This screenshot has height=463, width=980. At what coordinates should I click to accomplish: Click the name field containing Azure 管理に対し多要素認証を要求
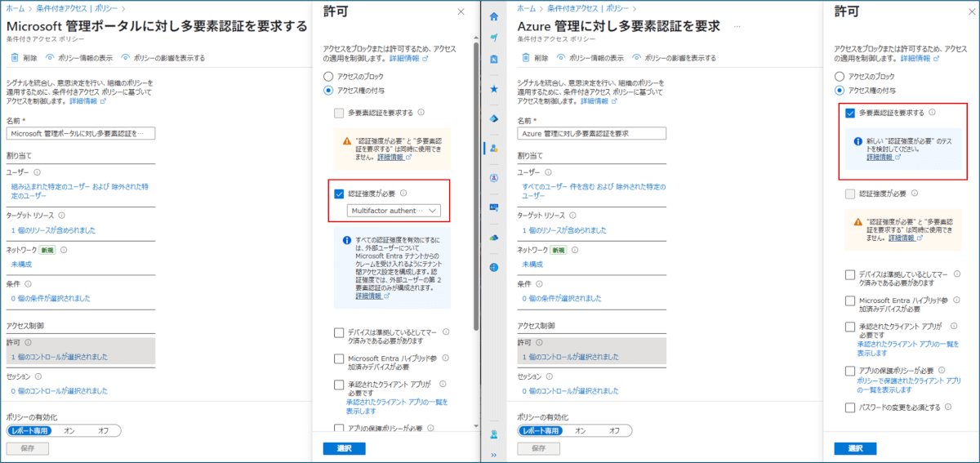[592, 133]
